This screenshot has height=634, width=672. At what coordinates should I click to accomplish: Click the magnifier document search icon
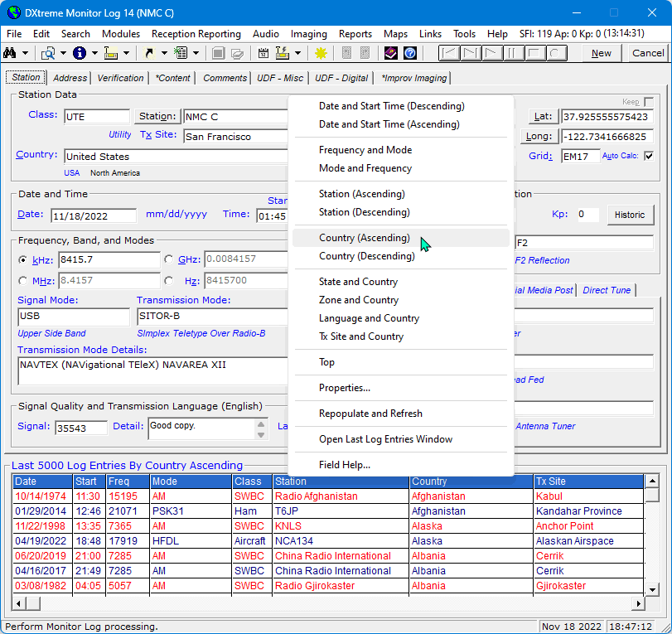(48, 53)
